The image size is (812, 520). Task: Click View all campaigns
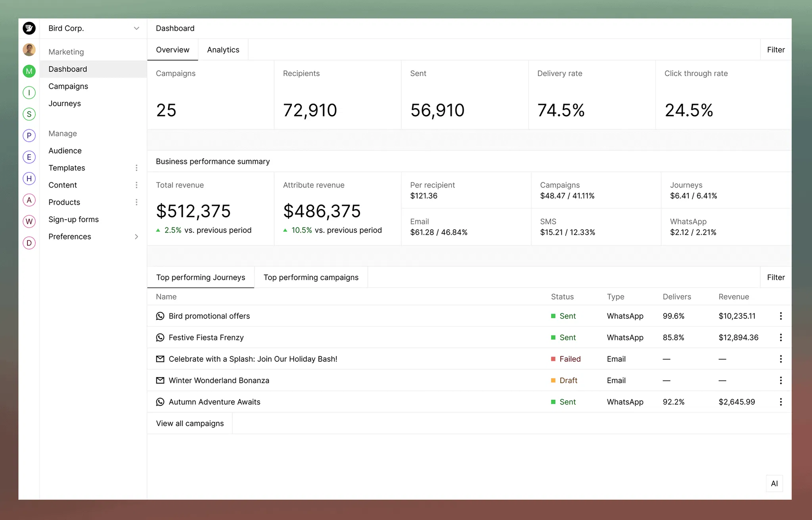tap(190, 423)
